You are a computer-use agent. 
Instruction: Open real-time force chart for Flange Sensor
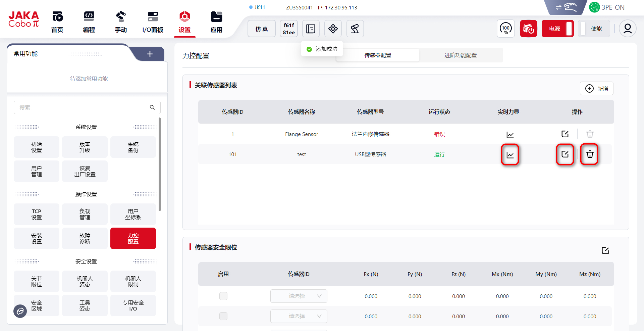(510, 135)
